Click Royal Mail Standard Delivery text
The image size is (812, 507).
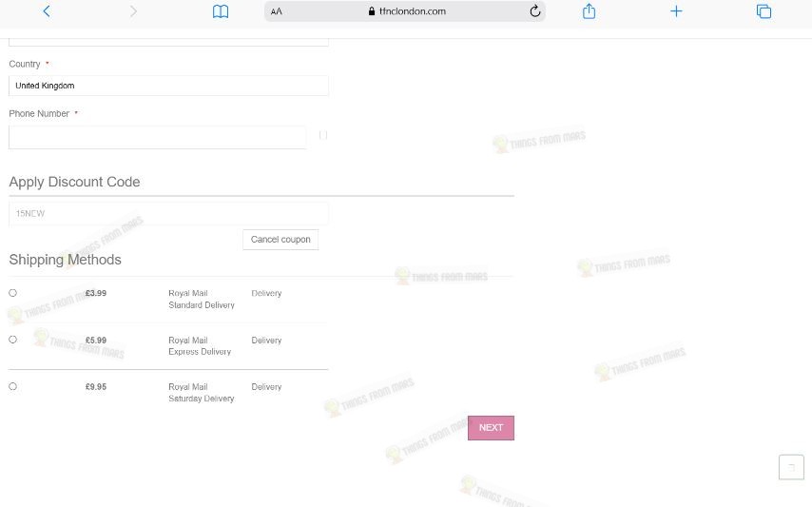(202, 300)
